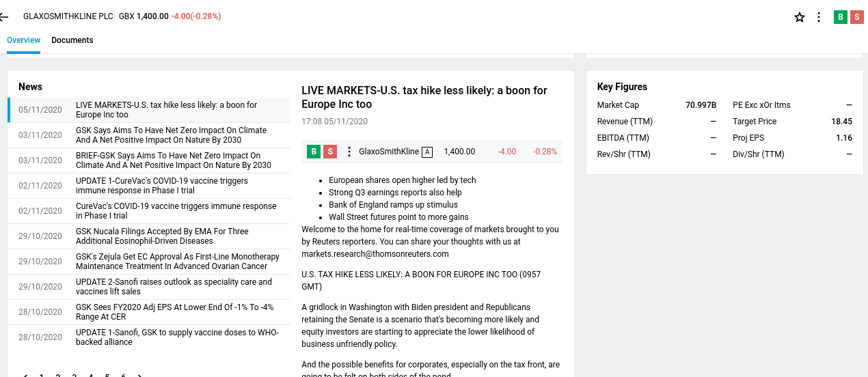
Task: Add GlaxoSmithKline to favorites with the star icon
Action: pos(800,17)
